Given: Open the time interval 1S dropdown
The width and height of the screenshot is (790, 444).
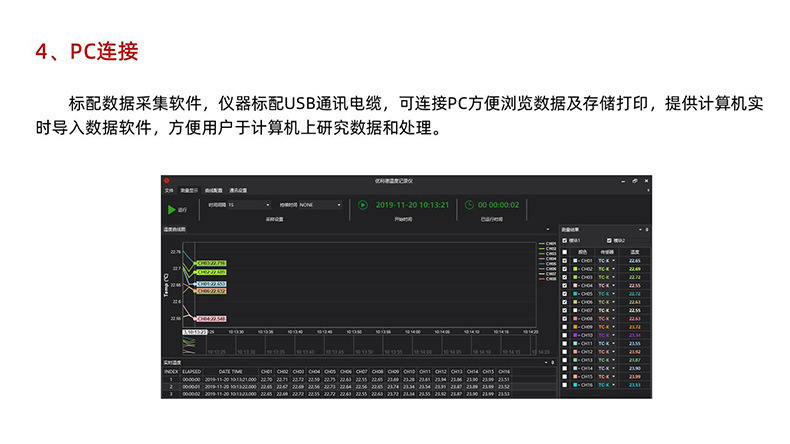Looking at the screenshot, I should [x=249, y=205].
